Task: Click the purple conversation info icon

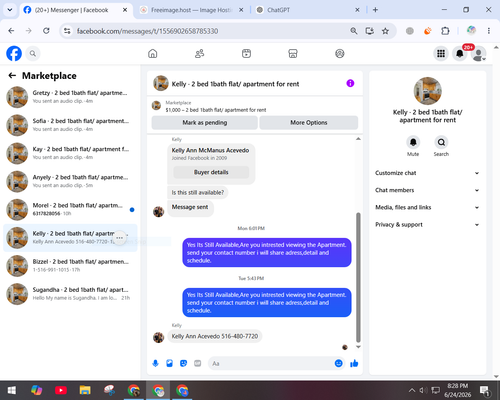Action: tap(350, 83)
